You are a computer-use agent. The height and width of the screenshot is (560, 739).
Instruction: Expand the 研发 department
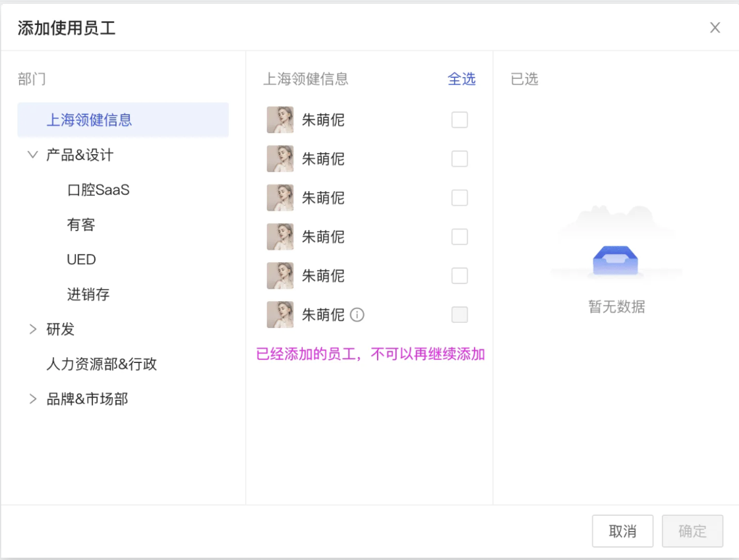pos(32,329)
